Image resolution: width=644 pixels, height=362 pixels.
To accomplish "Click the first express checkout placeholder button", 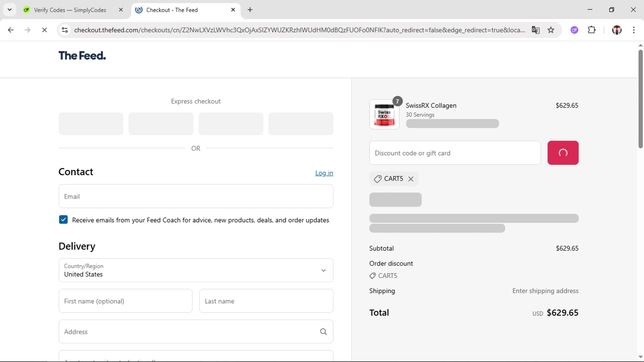I will 91,124.
